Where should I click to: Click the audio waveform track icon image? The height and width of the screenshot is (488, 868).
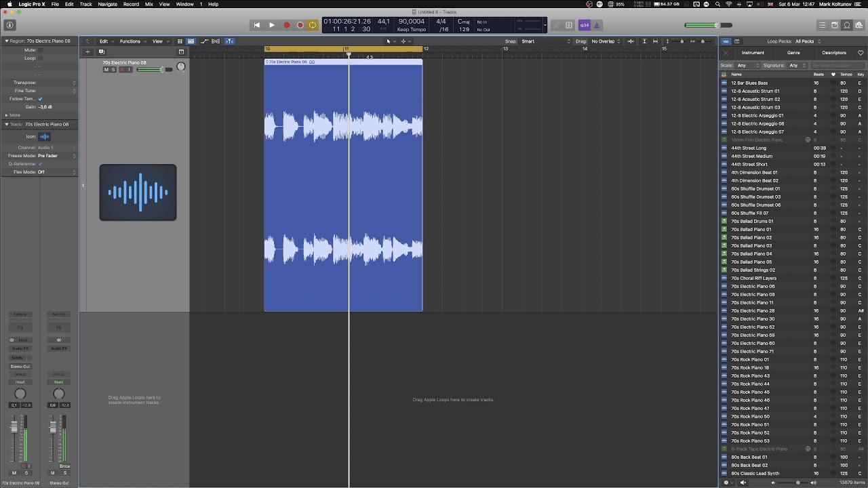click(x=138, y=192)
